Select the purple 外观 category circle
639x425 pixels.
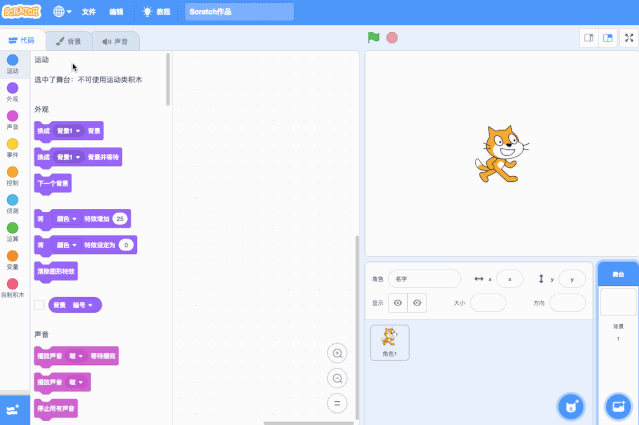12,88
